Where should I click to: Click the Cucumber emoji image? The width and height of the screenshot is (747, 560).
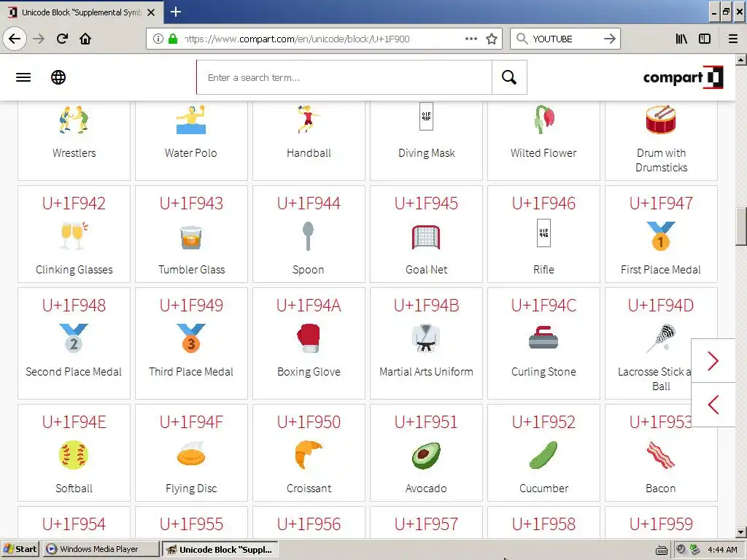tap(543, 455)
